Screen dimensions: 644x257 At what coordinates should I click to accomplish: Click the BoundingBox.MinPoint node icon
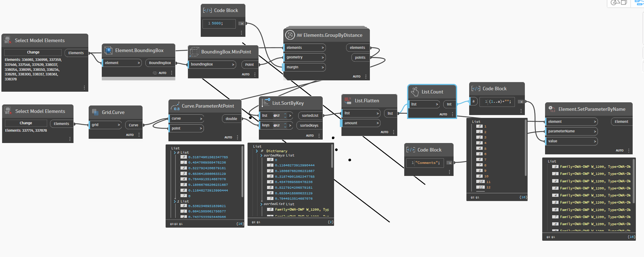coord(194,52)
